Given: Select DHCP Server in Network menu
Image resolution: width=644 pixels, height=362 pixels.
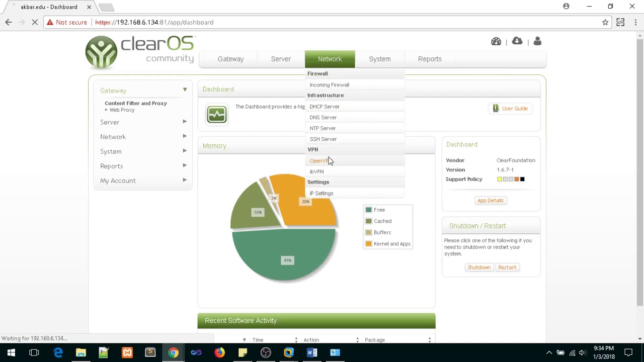Looking at the screenshot, I should [355, 107].
